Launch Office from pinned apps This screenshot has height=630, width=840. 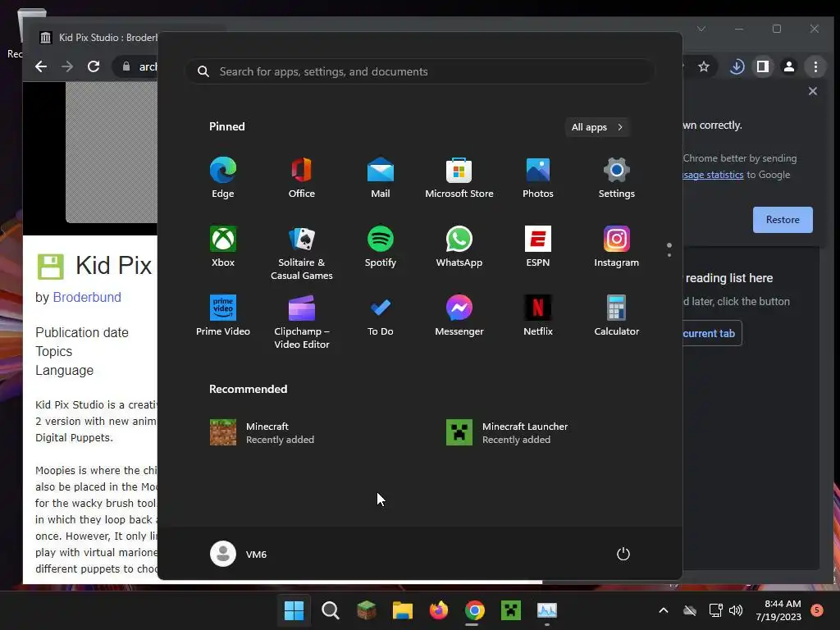302,178
